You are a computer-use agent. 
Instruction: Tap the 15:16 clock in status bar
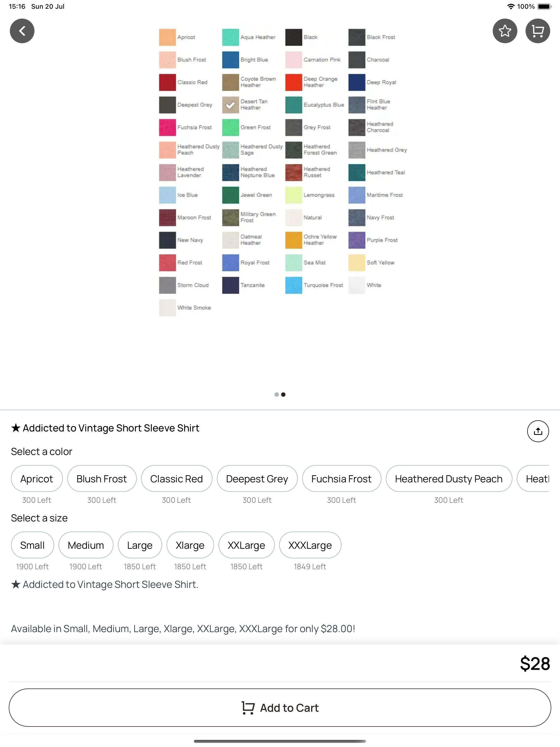(17, 6)
